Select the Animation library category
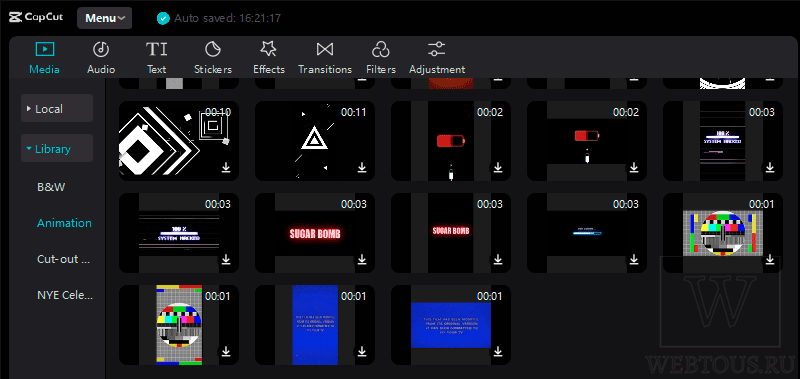The height and width of the screenshot is (379, 800). tap(64, 223)
